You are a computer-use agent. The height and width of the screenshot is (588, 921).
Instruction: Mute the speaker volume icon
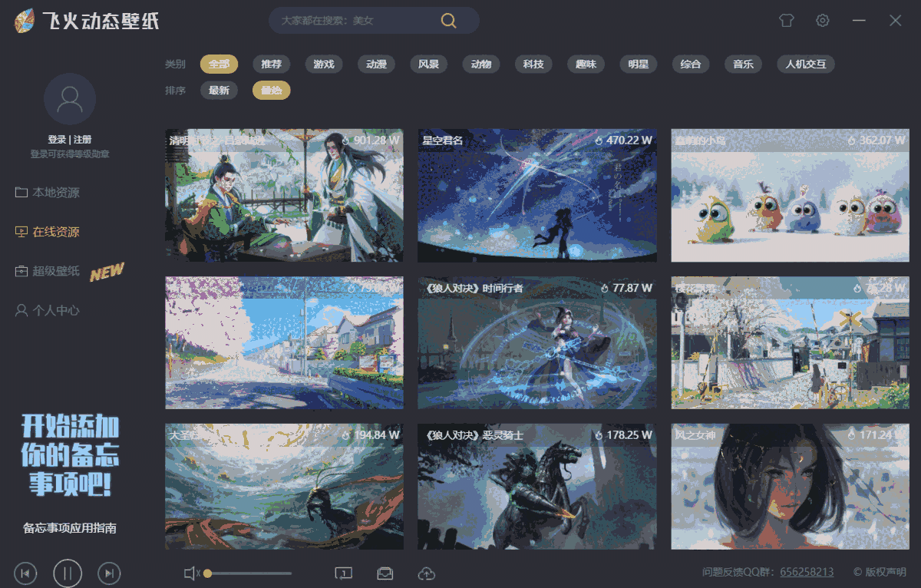click(189, 573)
